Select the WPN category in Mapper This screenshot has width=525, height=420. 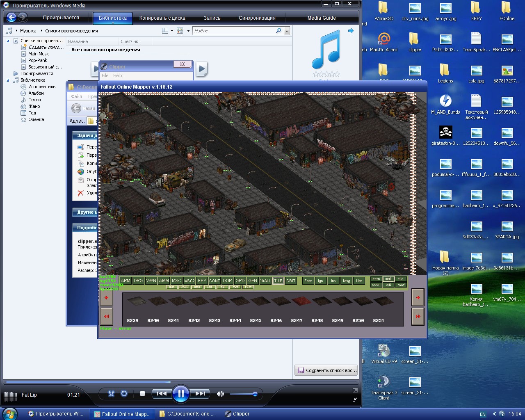tap(151, 281)
